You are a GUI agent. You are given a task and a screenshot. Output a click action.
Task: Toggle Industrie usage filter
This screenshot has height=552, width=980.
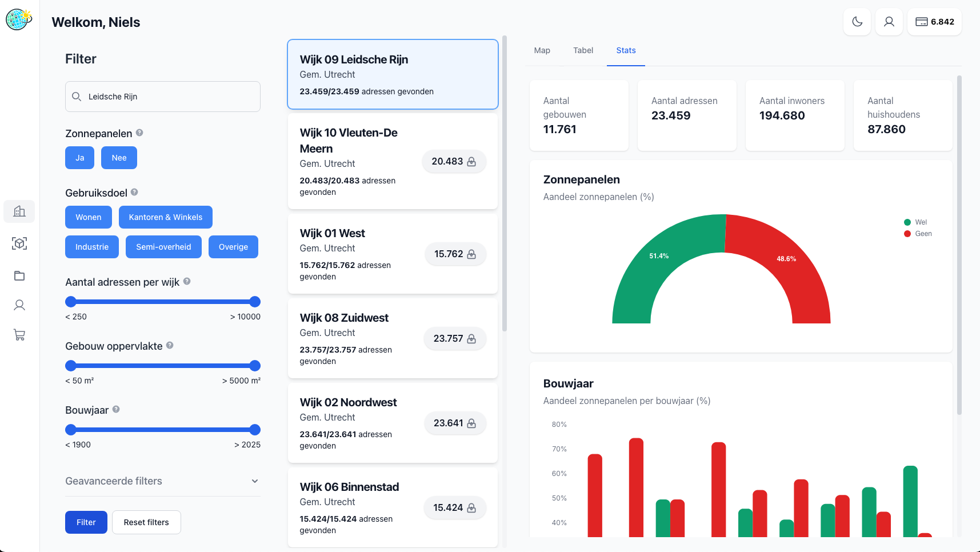click(92, 247)
